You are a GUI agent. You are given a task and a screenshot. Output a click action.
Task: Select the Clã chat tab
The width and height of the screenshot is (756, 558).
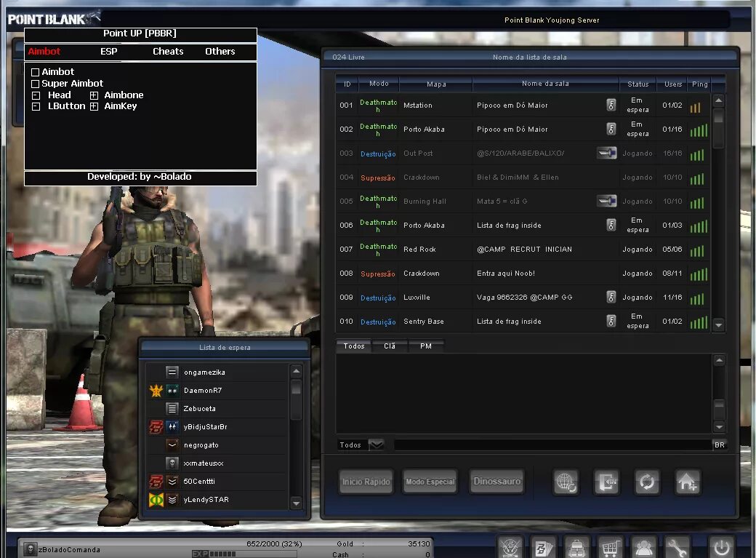390,346
